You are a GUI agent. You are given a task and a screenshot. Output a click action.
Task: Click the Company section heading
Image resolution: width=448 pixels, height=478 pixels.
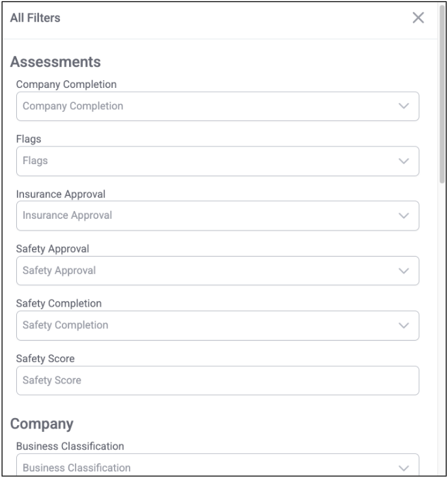42,424
